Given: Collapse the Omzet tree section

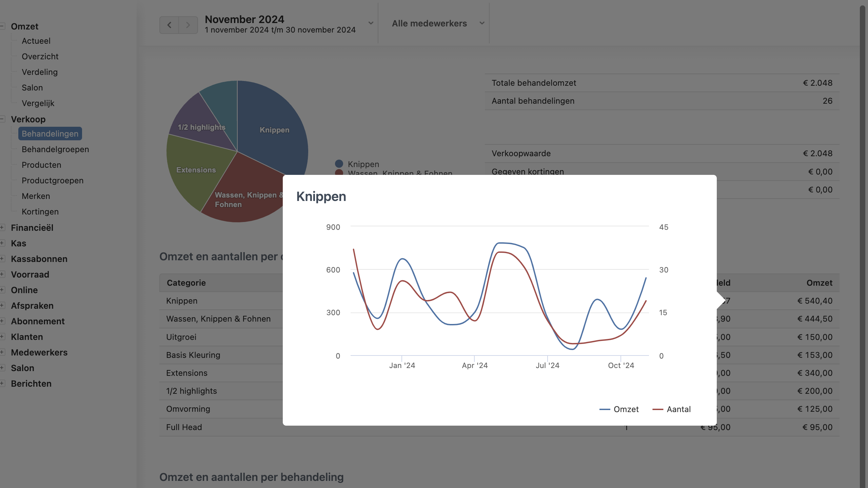Looking at the screenshot, I should coord(2,26).
